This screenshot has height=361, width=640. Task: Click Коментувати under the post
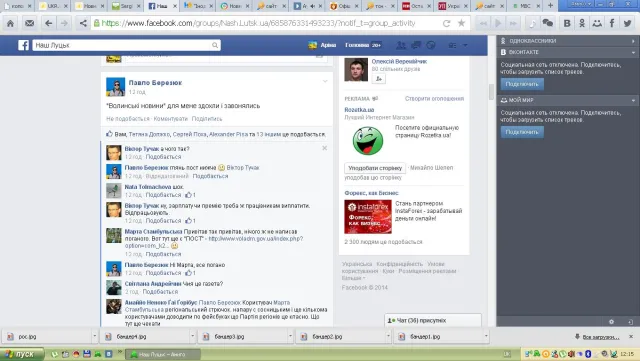pos(171,119)
